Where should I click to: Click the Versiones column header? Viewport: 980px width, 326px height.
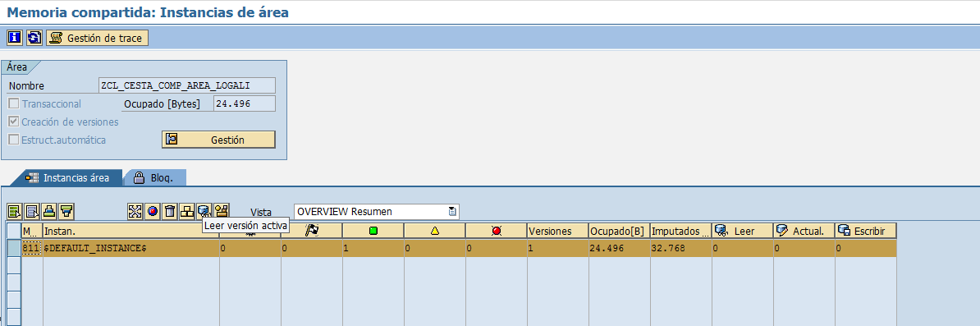(x=558, y=231)
